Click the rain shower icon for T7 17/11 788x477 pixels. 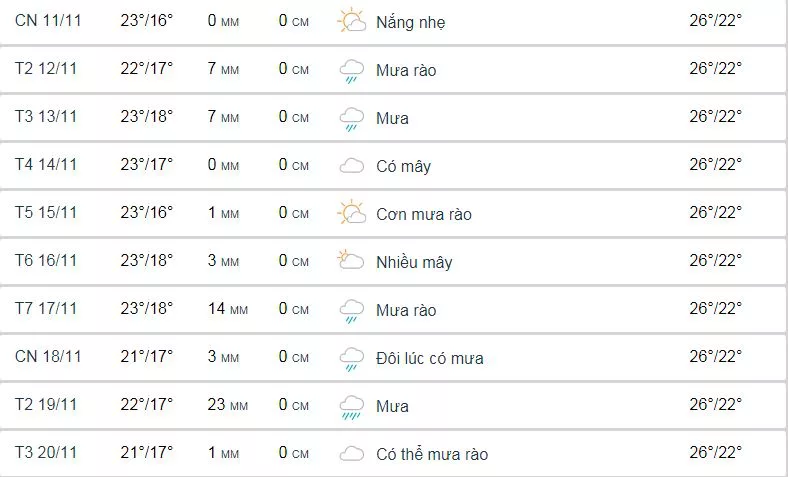coord(351,310)
